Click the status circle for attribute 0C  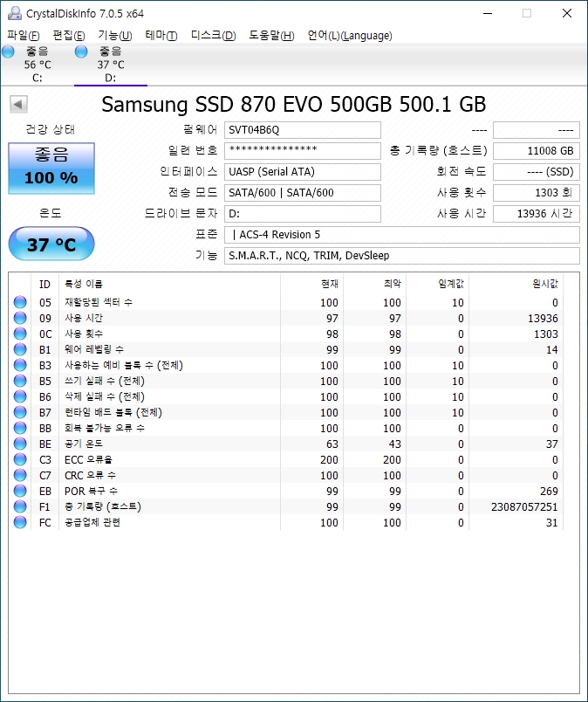coord(20,334)
